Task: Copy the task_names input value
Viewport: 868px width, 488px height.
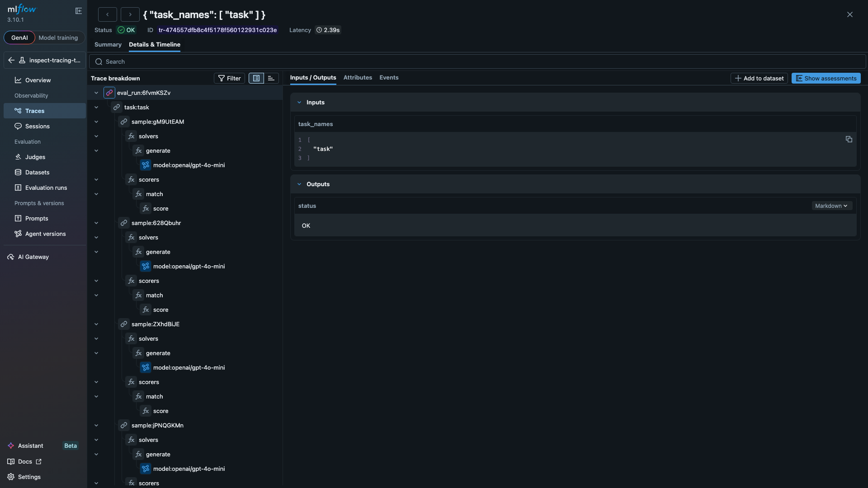Action: click(x=849, y=139)
